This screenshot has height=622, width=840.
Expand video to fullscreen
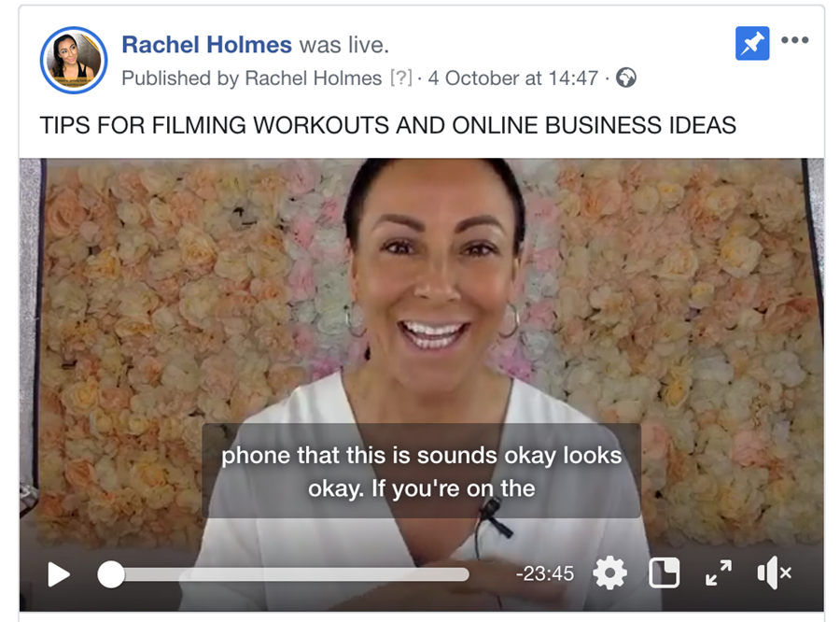pos(719,573)
